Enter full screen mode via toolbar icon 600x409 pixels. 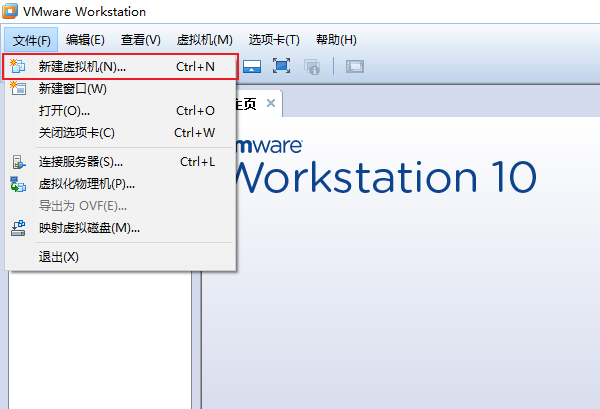281,66
